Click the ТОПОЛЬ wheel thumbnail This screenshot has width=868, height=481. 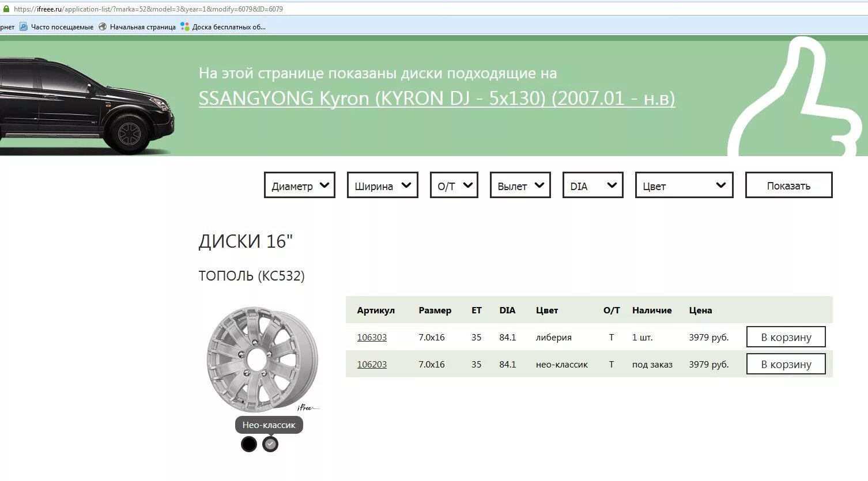pos(263,359)
